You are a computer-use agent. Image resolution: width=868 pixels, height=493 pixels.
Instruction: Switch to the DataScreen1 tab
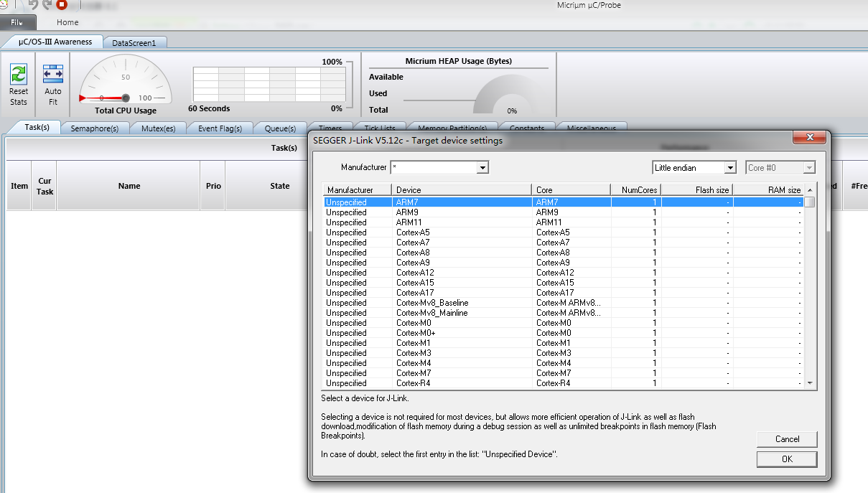pos(134,43)
